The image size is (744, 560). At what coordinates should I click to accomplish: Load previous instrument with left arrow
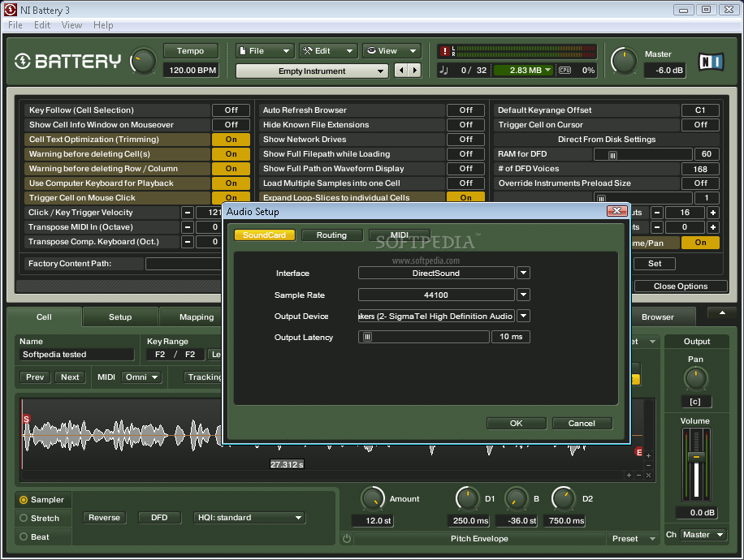pos(401,71)
